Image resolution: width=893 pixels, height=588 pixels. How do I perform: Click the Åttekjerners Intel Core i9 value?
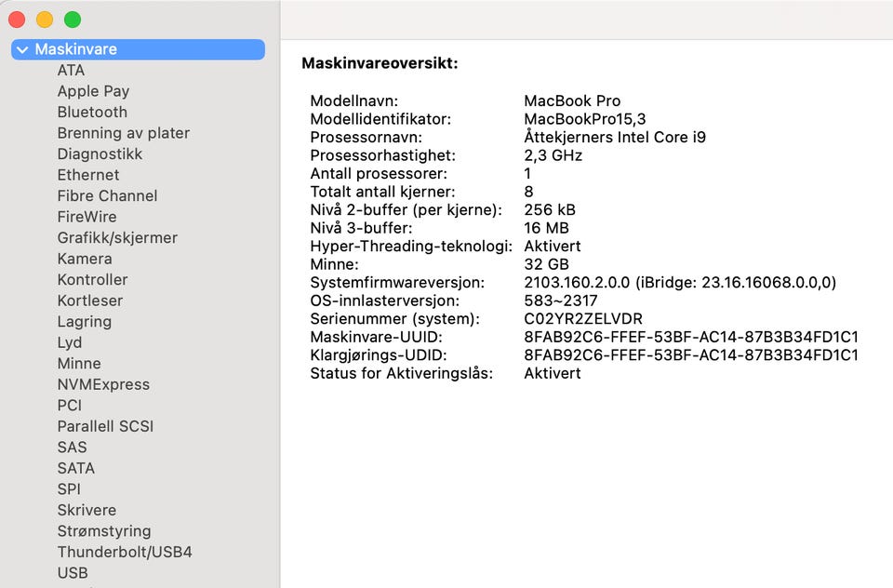615,138
